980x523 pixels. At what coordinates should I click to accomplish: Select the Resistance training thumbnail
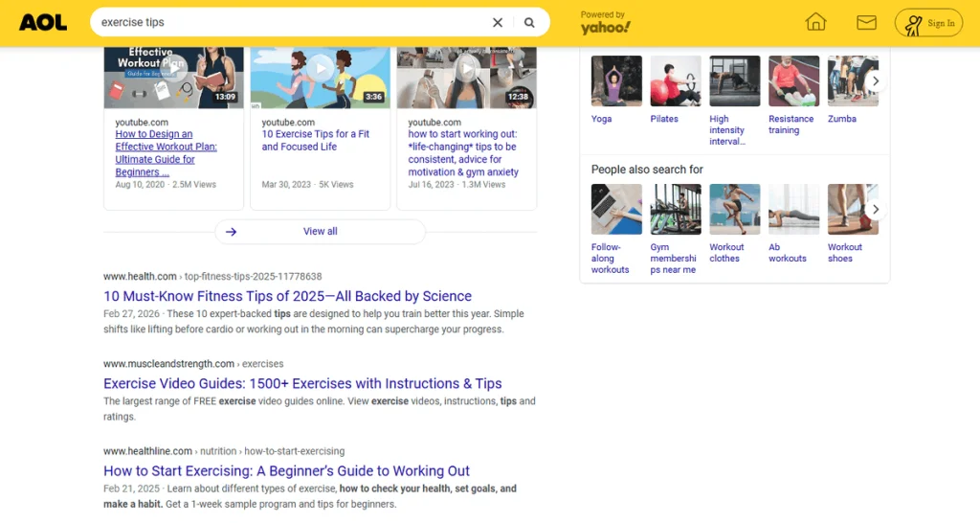click(793, 80)
